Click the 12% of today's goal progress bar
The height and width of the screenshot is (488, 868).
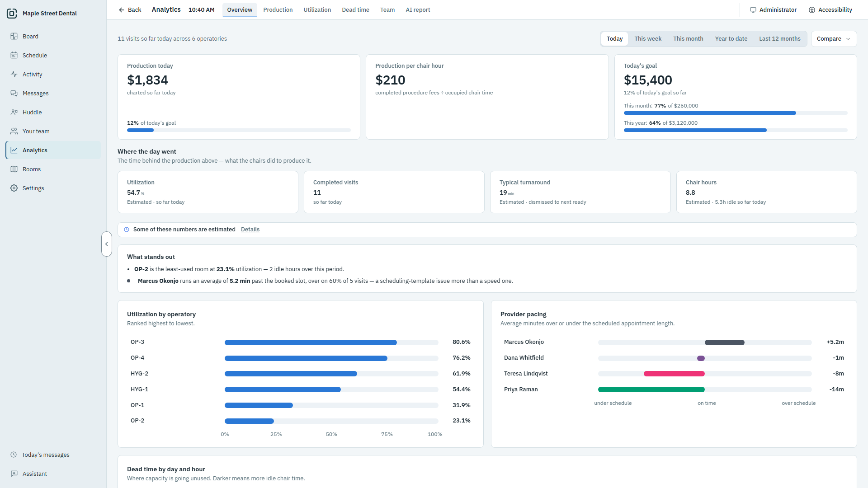pos(239,130)
